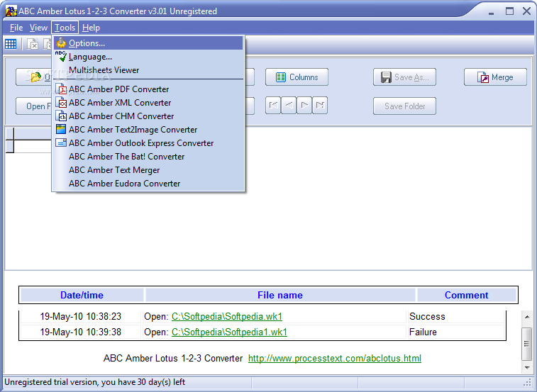Click the File name column header
The width and height of the screenshot is (537, 392).
click(280, 295)
